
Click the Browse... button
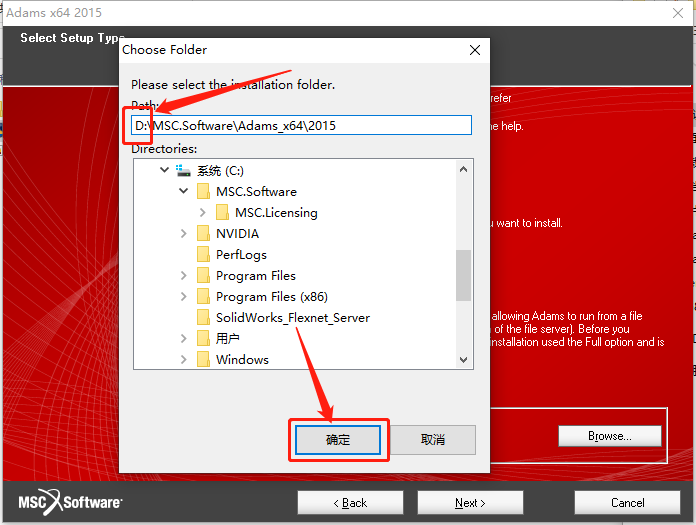tap(609, 436)
